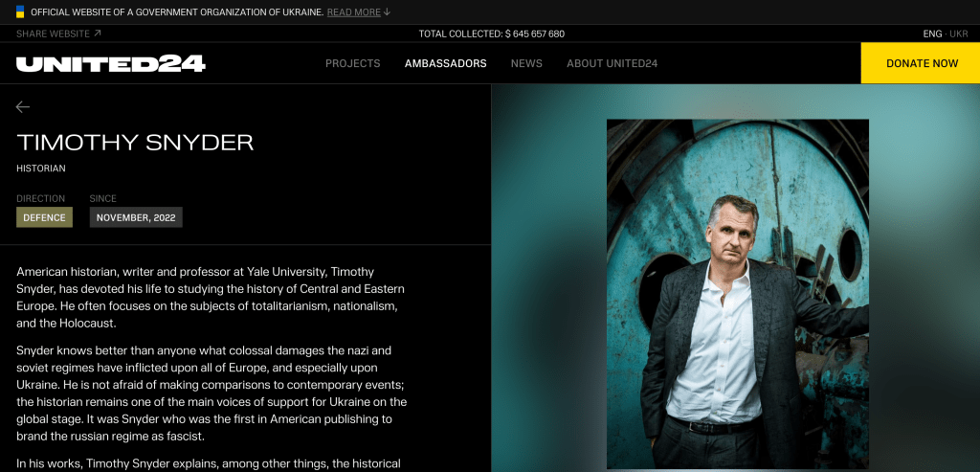Image resolution: width=980 pixels, height=472 pixels.
Task: Click the back arrow above Timothy Snyder
Action: 23,107
